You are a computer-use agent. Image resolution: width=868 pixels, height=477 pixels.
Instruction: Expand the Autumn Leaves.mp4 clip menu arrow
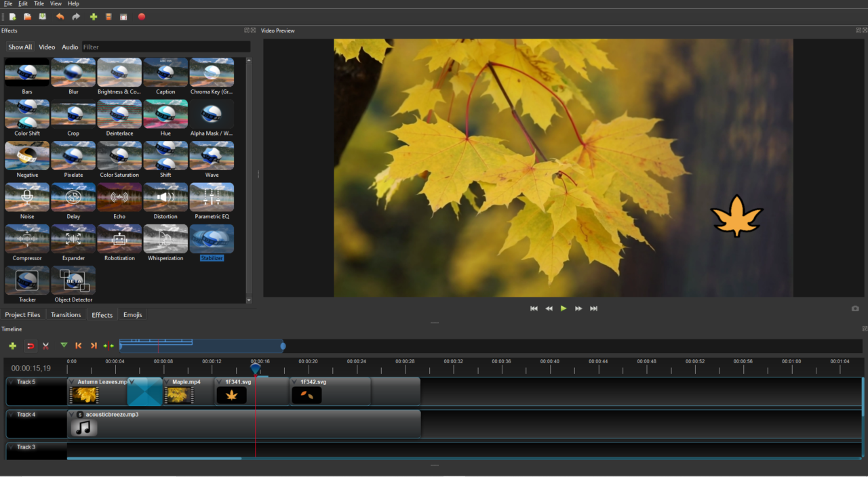tap(72, 382)
